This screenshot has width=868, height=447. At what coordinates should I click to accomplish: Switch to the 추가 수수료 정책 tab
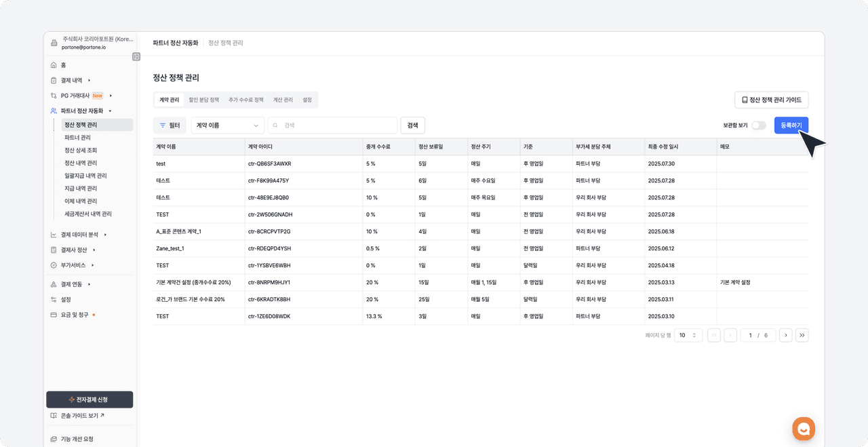pos(245,100)
